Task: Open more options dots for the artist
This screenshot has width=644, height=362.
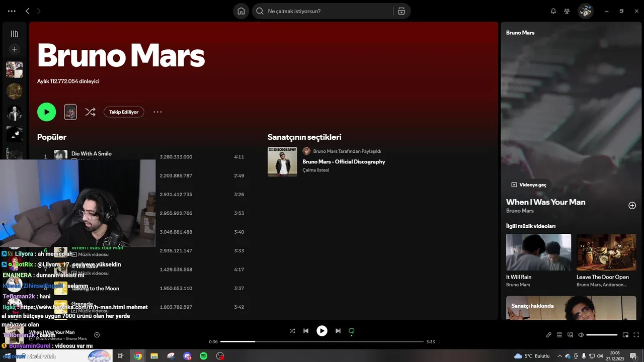Action: [x=157, y=112]
